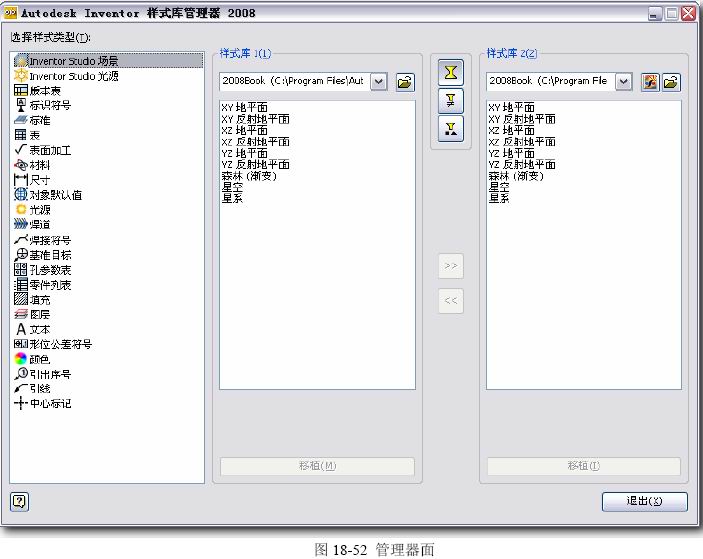Select 星空 in 样式库 1 list
The width and height of the screenshot is (703, 559).
pos(232,187)
